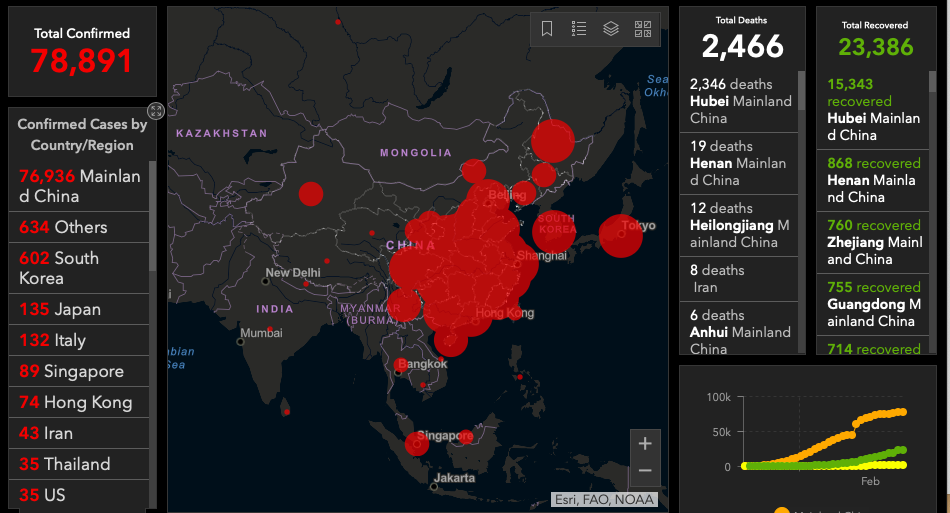The image size is (950, 513).
Task: Open the map bookmarks panel
Action: pos(547,29)
